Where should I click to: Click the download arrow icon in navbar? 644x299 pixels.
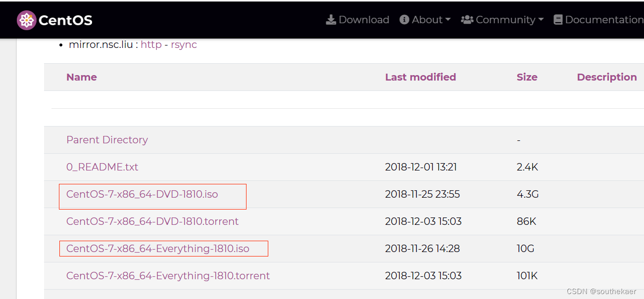pyautogui.click(x=331, y=19)
